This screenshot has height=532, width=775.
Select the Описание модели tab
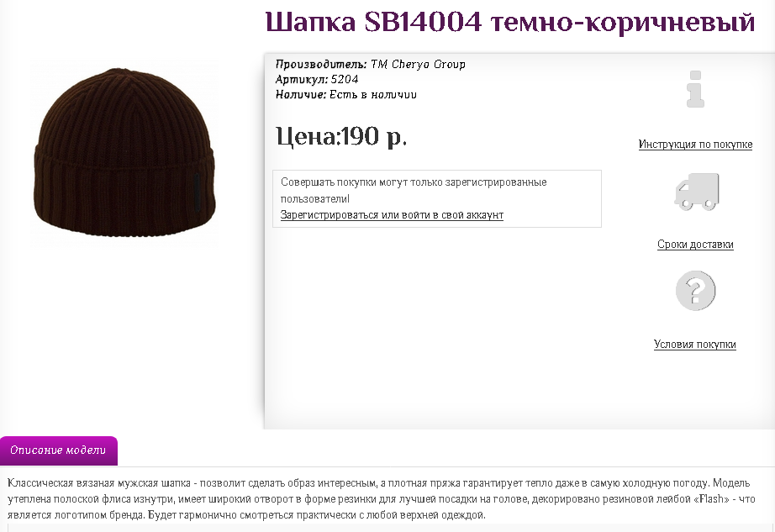(x=58, y=450)
